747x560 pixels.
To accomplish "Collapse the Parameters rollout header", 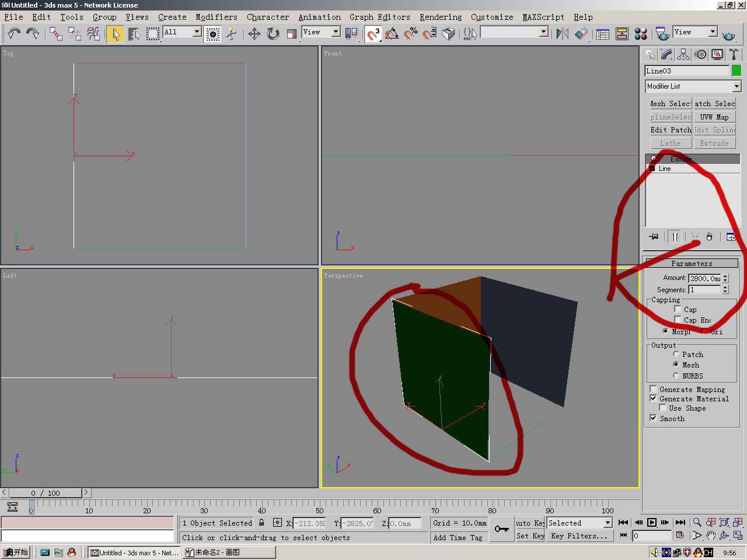I will (x=692, y=263).
